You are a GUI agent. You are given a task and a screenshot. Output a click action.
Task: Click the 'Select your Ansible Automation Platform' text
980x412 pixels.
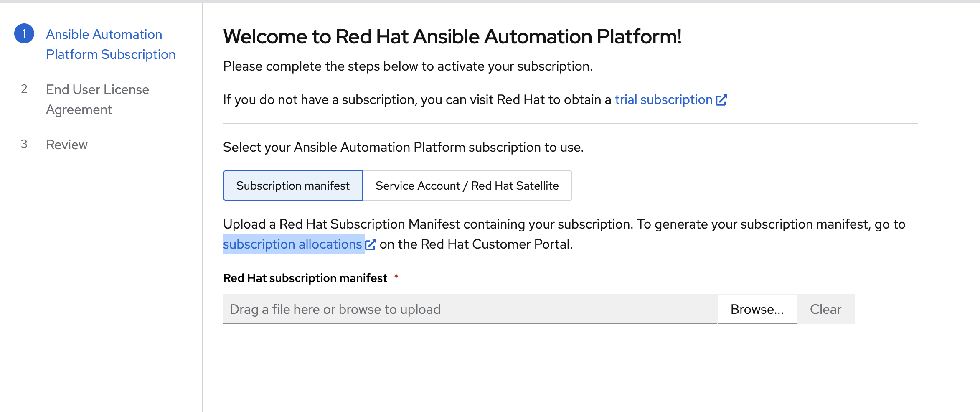coord(403,148)
